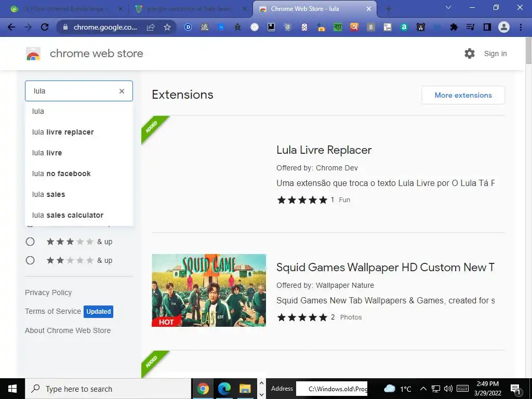Screen dimensions: 532x399
Task: Open File Explorer from the taskbar
Action: (245, 389)
